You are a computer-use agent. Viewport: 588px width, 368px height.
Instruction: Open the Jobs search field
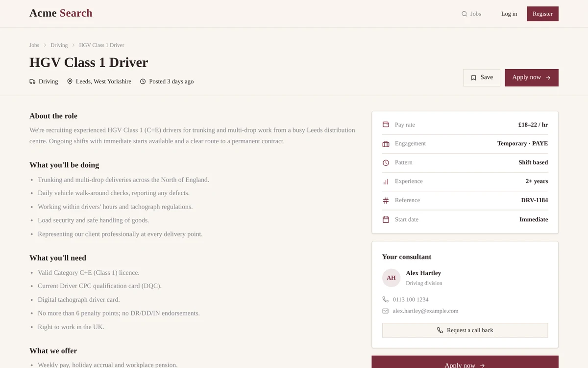471,14
